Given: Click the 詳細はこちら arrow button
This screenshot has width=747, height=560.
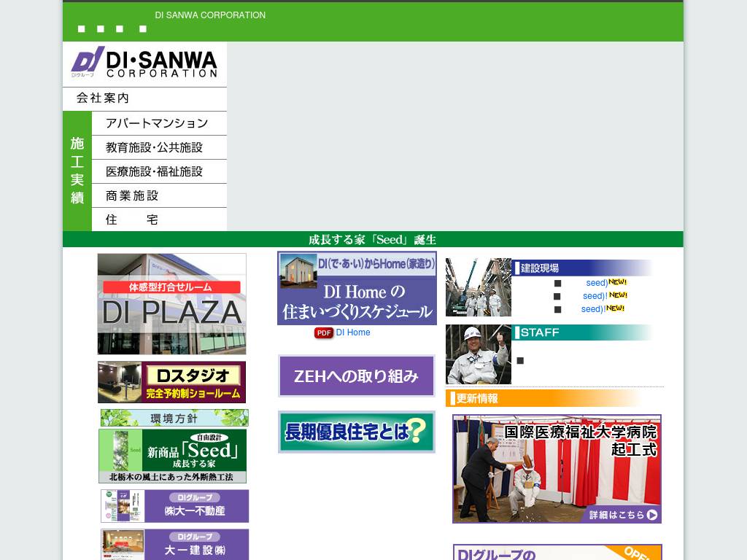Looking at the screenshot, I should click(623, 515).
